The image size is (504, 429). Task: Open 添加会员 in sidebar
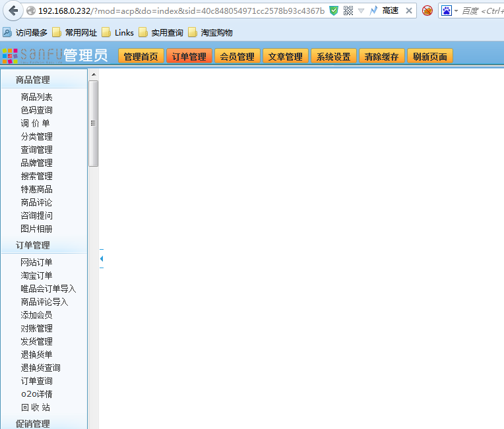click(x=37, y=315)
